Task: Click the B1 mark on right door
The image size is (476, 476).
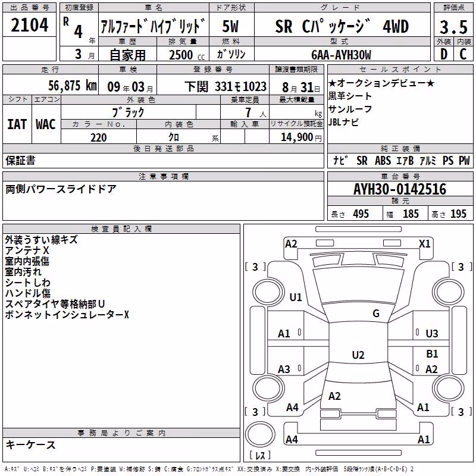Action: tap(432, 353)
